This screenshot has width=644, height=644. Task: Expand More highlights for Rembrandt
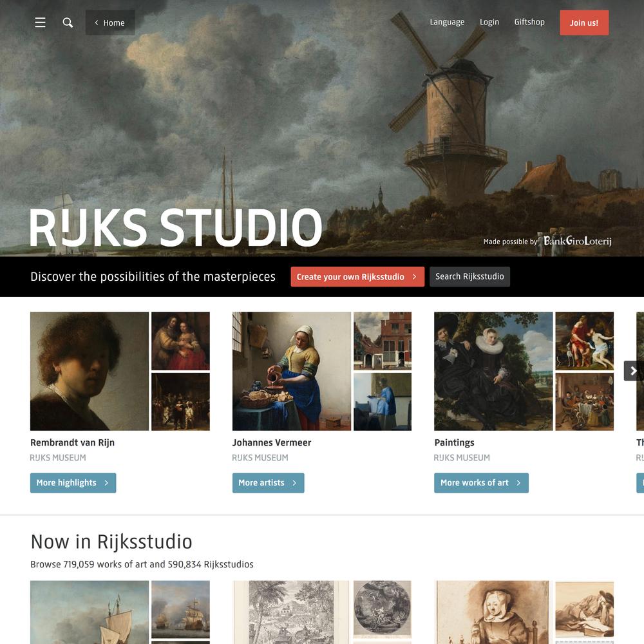click(x=73, y=483)
